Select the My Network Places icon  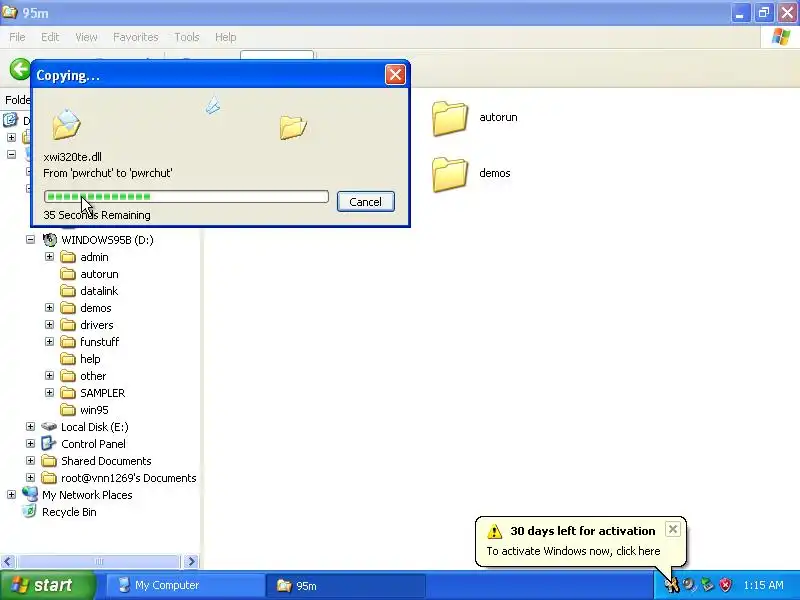pos(30,494)
